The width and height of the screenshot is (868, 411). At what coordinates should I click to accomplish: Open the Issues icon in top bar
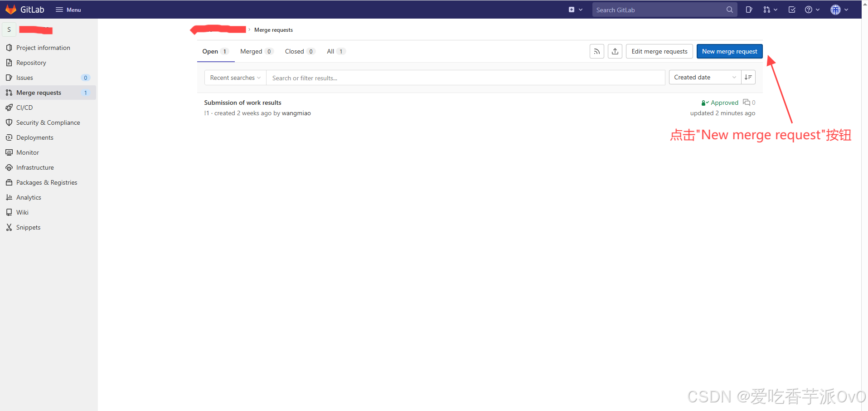point(749,10)
